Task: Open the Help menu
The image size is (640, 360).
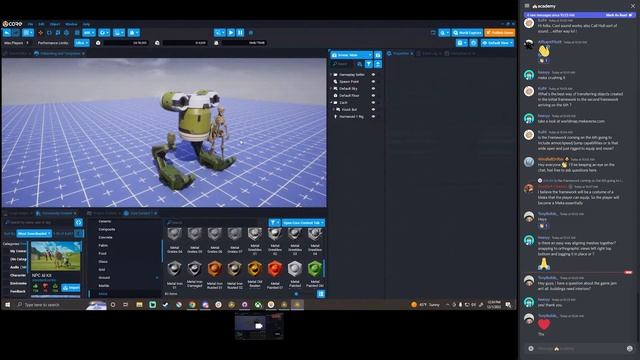Action: (x=86, y=24)
